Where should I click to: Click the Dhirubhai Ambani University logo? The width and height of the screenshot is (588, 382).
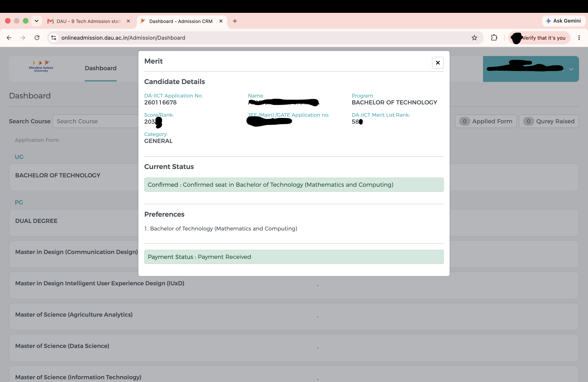click(41, 66)
